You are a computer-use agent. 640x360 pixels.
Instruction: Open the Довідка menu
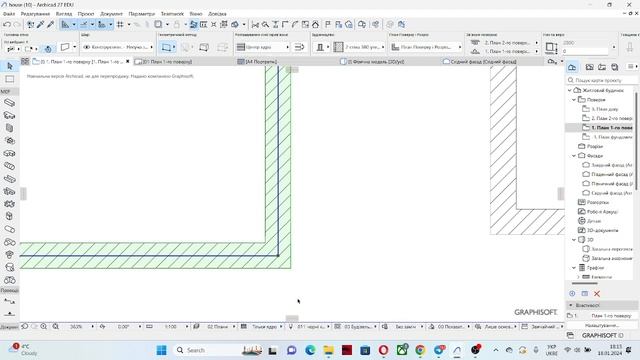click(217, 13)
